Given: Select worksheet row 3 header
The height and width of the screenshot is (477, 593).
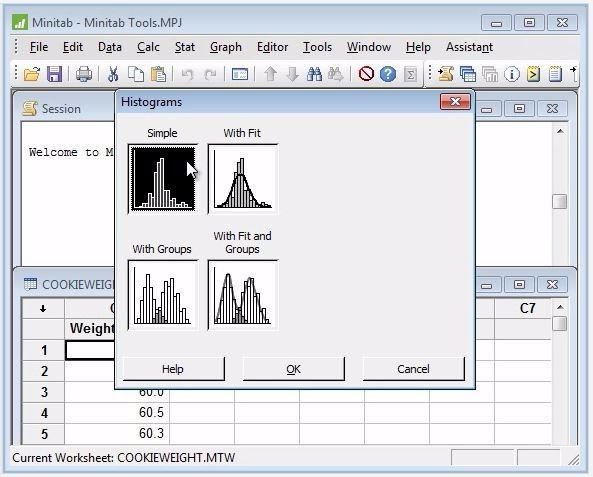Looking at the screenshot, I should click(43, 392).
